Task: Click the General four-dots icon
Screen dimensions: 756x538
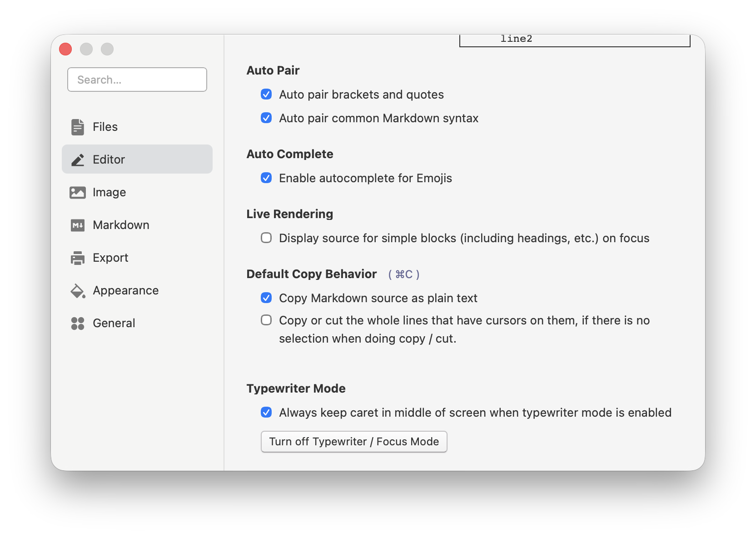Action: tap(78, 323)
